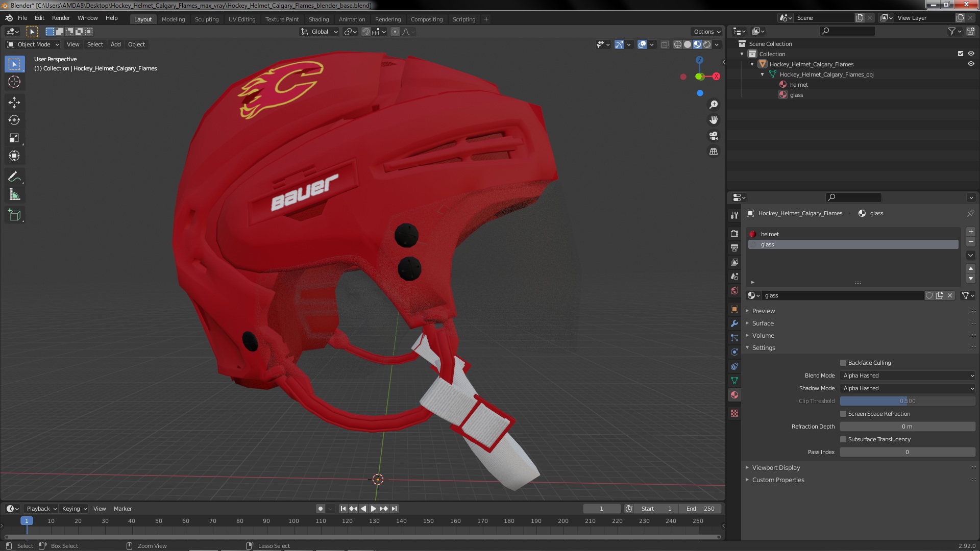Hide Collection with its eye icon

[x=971, y=54]
